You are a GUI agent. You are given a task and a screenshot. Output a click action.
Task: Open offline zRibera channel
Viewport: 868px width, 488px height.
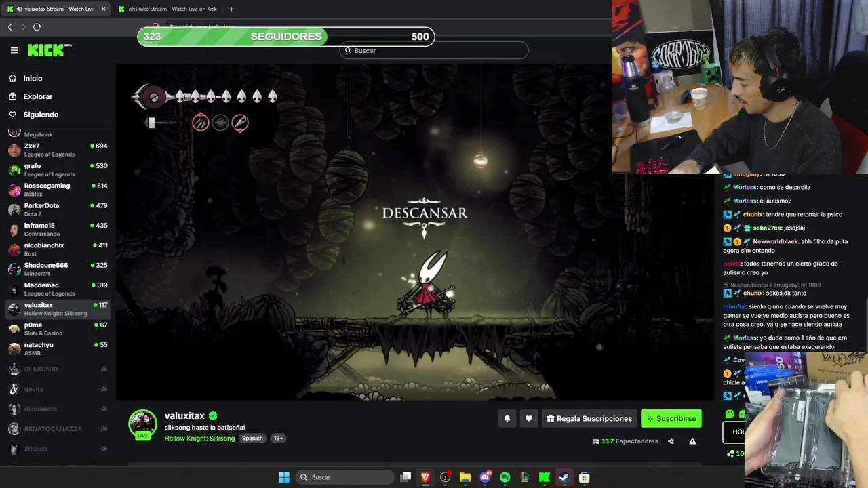58,449
